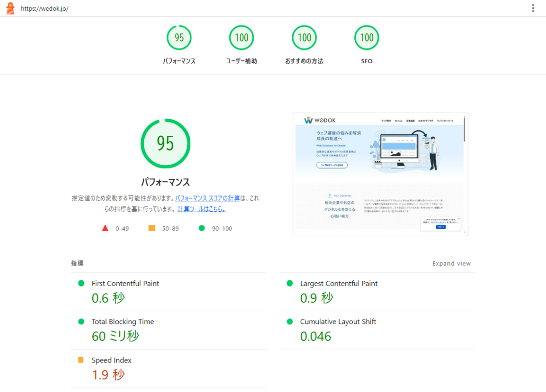Click the Lighthouse logo icon
This screenshot has width=546, height=392.
(x=10, y=8)
